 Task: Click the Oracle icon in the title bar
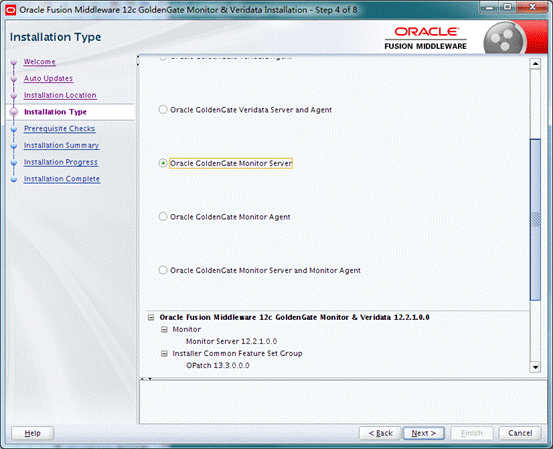11,10
